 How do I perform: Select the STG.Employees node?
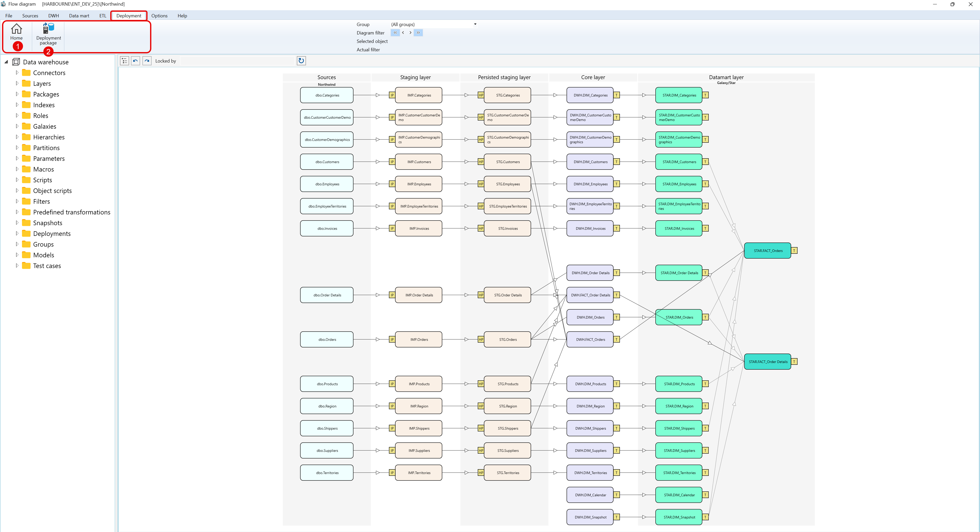(508, 184)
